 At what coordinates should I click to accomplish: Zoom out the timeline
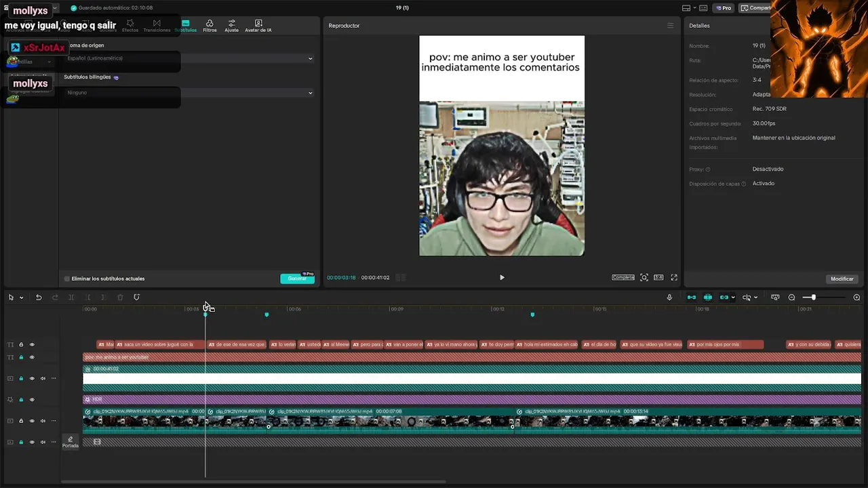coord(791,298)
